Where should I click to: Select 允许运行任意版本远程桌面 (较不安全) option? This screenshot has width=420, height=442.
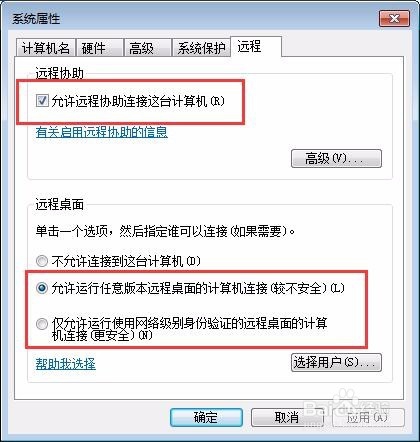point(42,288)
